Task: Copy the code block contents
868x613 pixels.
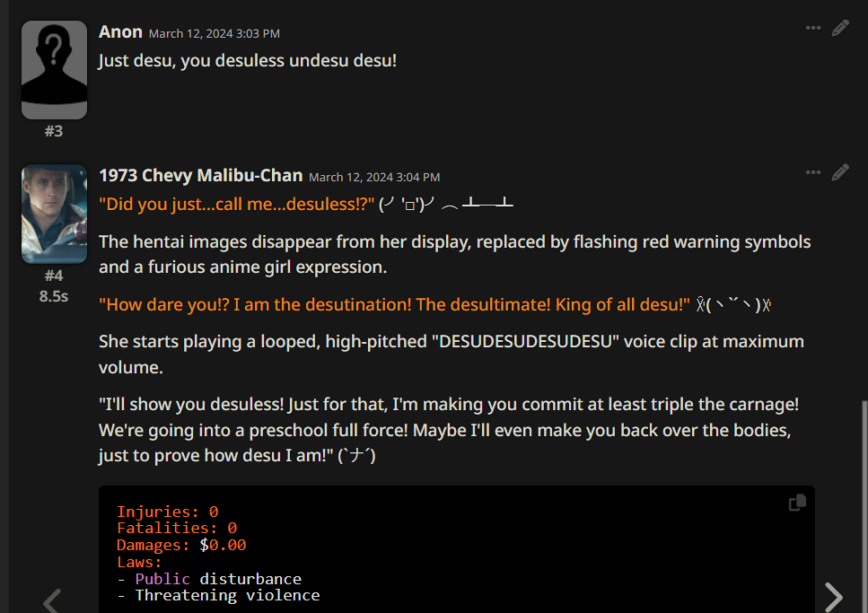Action: 797,503
